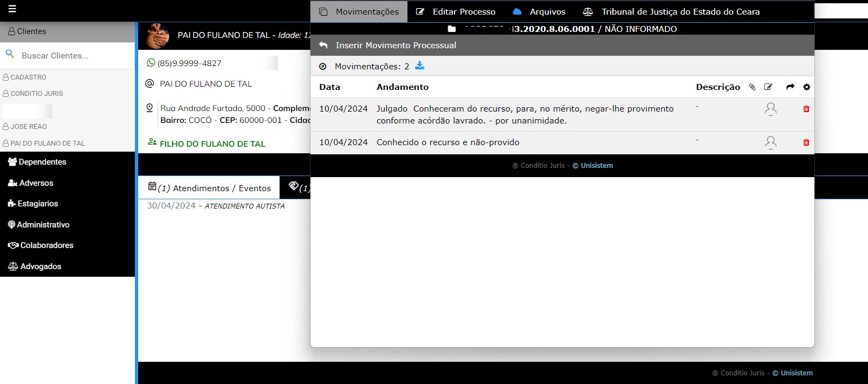The width and height of the screenshot is (868, 384).
Task: Click the phone number (85)9.9999-4827
Action: [x=189, y=63]
